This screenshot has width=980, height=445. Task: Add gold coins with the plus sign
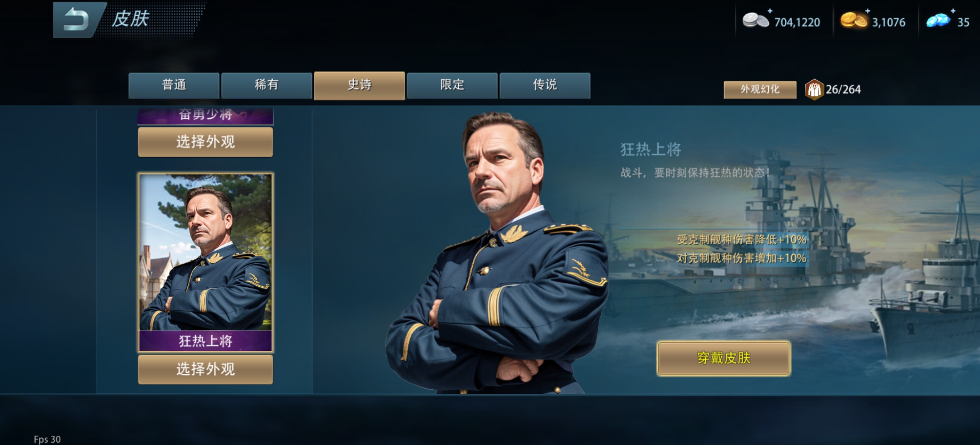pos(868,11)
